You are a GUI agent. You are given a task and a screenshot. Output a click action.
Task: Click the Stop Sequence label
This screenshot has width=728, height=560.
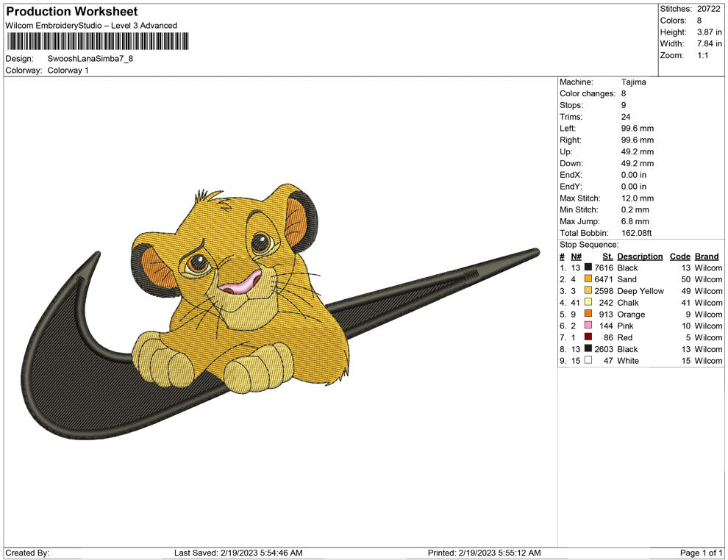[589, 245]
